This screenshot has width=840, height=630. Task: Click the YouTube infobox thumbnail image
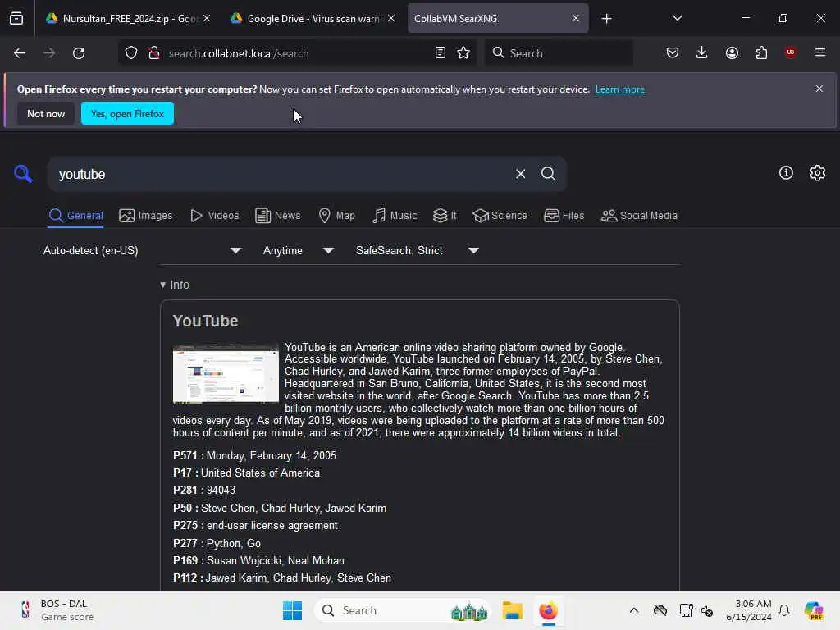(x=226, y=373)
